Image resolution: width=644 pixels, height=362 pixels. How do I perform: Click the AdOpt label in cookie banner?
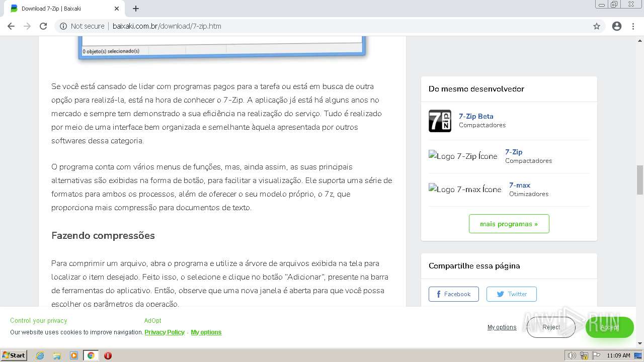click(152, 321)
